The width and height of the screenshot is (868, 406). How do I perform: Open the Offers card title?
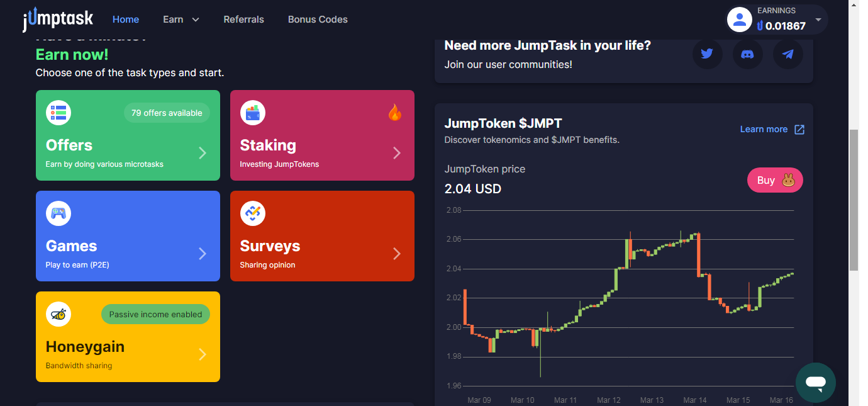point(69,145)
